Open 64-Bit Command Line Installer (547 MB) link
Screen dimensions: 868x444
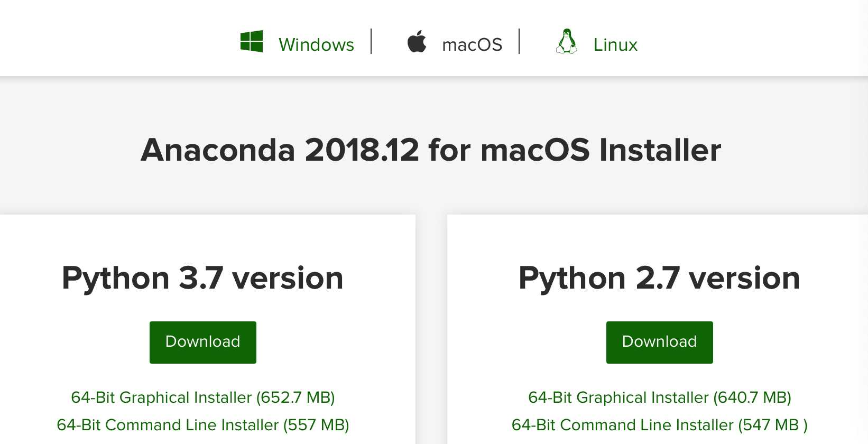tap(659, 425)
